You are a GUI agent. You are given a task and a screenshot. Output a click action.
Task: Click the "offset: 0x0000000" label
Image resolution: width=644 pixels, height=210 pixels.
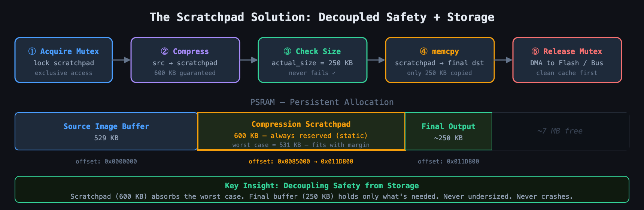click(x=106, y=162)
